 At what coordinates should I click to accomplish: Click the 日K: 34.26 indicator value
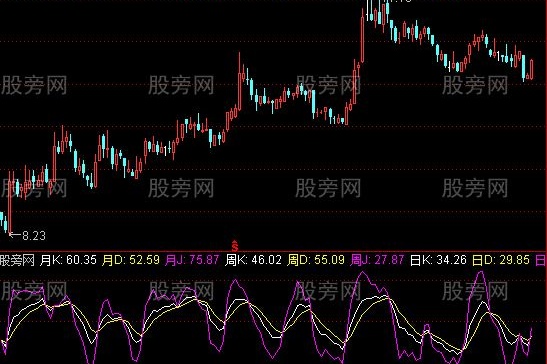(x=439, y=260)
